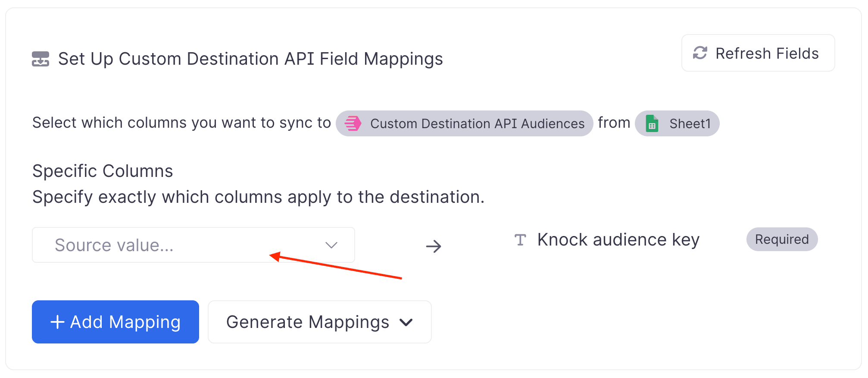Image resolution: width=868 pixels, height=378 pixels.
Task: Click the pink Custom Destination API icon
Action: (352, 123)
